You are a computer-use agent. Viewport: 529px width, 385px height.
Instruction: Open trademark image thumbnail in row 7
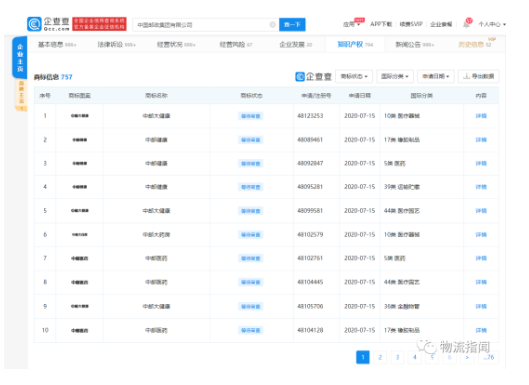point(80,258)
